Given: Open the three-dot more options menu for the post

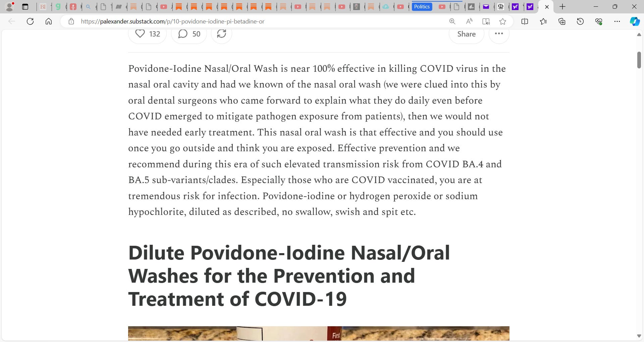Looking at the screenshot, I should click(x=499, y=34).
